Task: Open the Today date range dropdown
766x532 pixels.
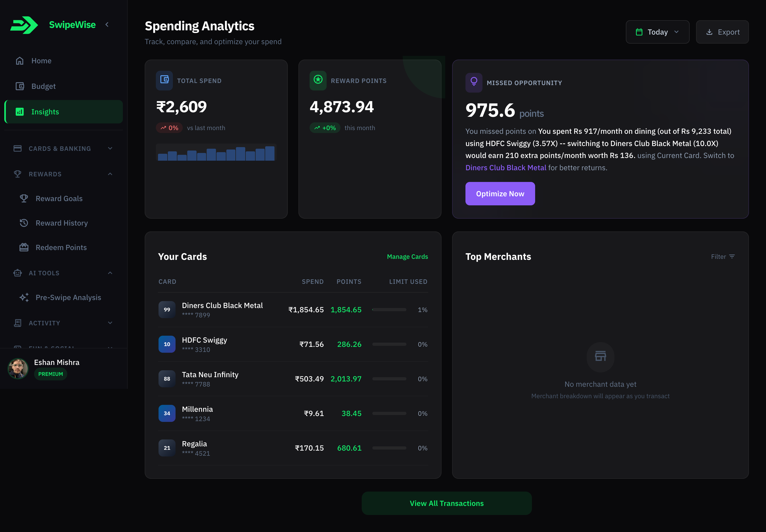Action: pos(657,32)
